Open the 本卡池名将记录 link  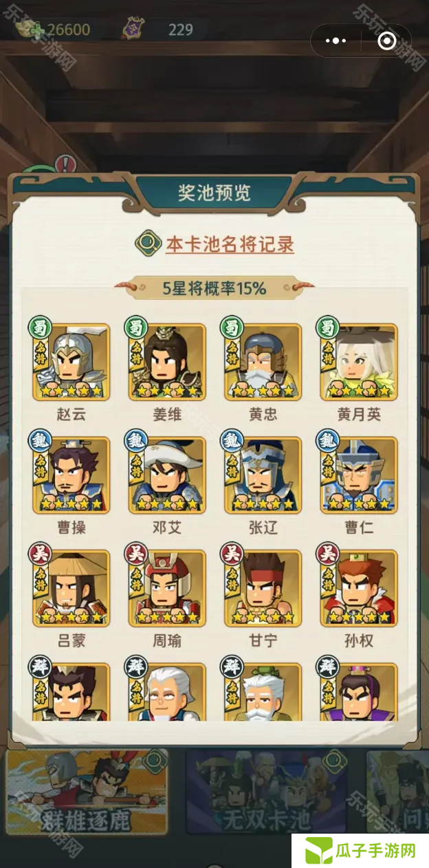[x=230, y=244]
